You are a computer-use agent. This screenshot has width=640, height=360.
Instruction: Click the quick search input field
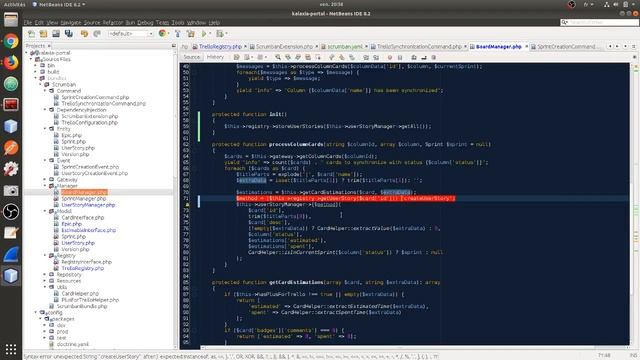(599, 22)
